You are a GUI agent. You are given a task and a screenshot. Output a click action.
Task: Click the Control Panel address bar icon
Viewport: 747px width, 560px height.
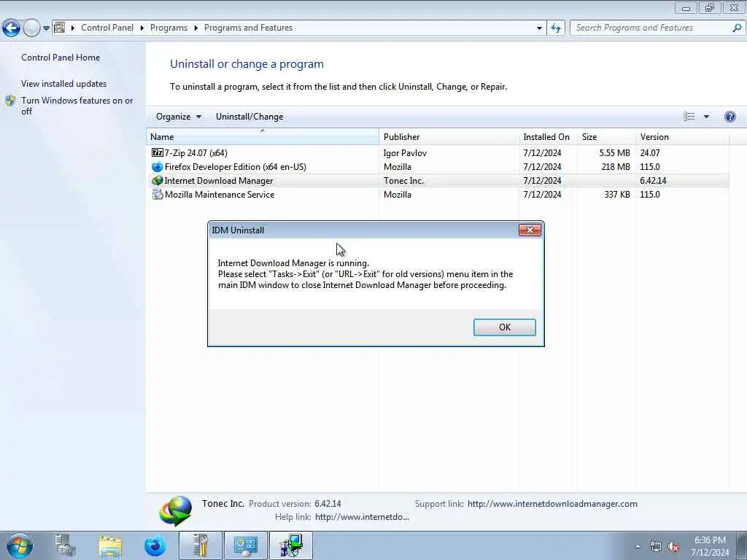click(x=60, y=28)
